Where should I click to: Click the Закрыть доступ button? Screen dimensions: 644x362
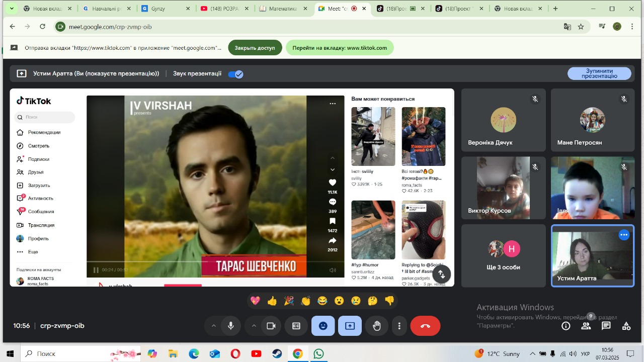[x=255, y=48]
